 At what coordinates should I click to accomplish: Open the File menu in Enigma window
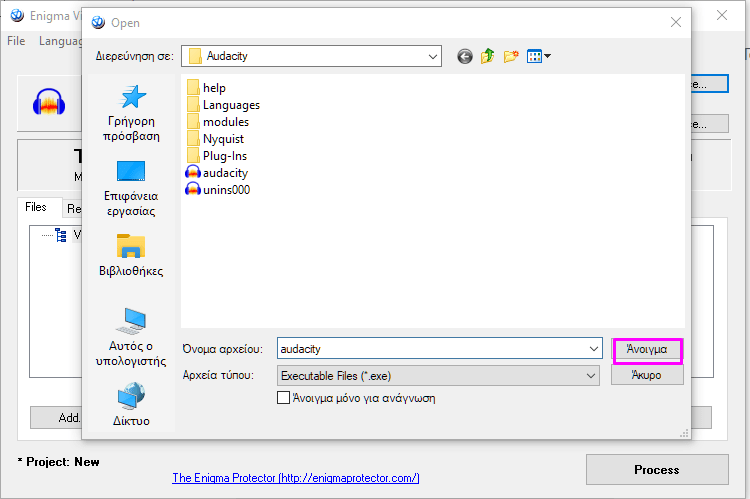pyautogui.click(x=16, y=41)
